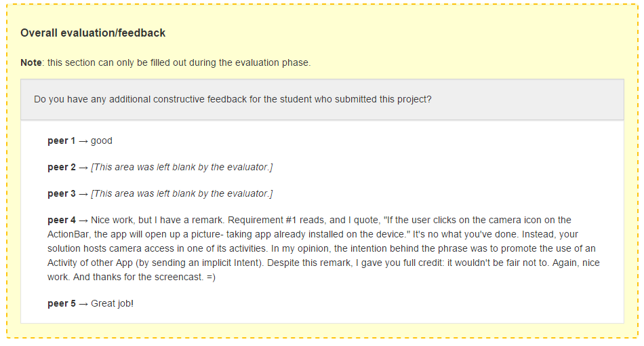
Task: Click the arrow after peer 1
Action: [83, 141]
